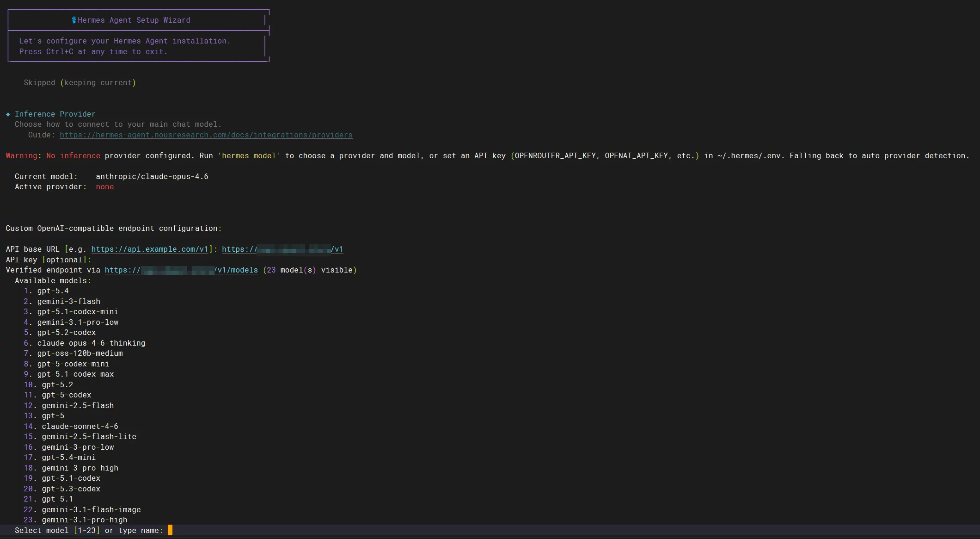Click the blurred API base URL link
The image size is (980, 539).
pyautogui.click(x=282, y=249)
